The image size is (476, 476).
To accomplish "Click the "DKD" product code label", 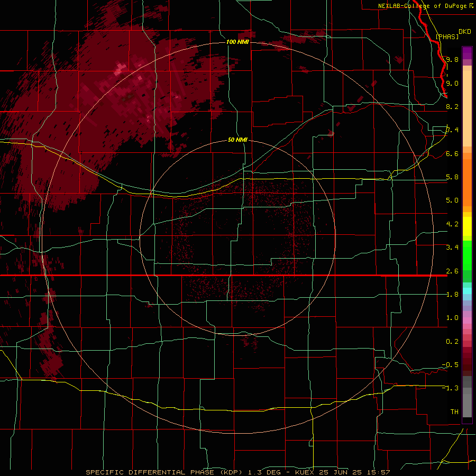I will [x=464, y=32].
